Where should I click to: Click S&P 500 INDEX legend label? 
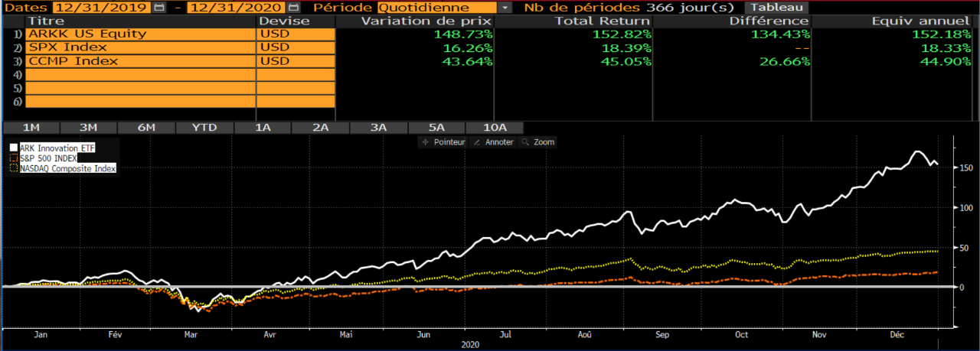click(x=48, y=158)
